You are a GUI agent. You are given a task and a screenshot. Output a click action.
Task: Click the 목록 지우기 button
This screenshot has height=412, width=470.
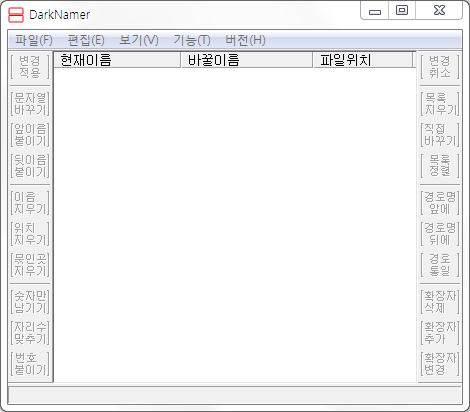[x=440, y=104]
